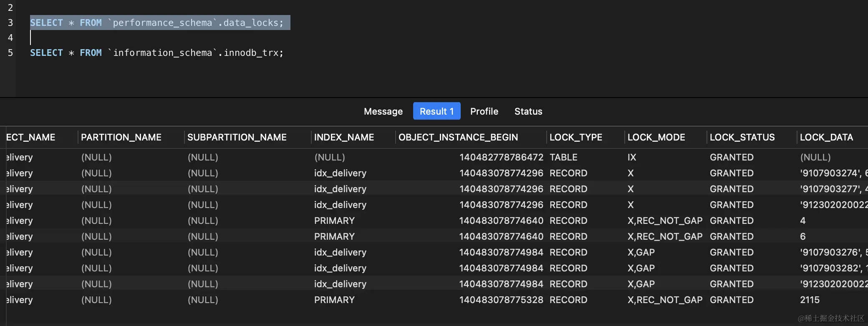Screen dimensions: 868x326
Task: Open the Profile tab
Action: (x=484, y=111)
